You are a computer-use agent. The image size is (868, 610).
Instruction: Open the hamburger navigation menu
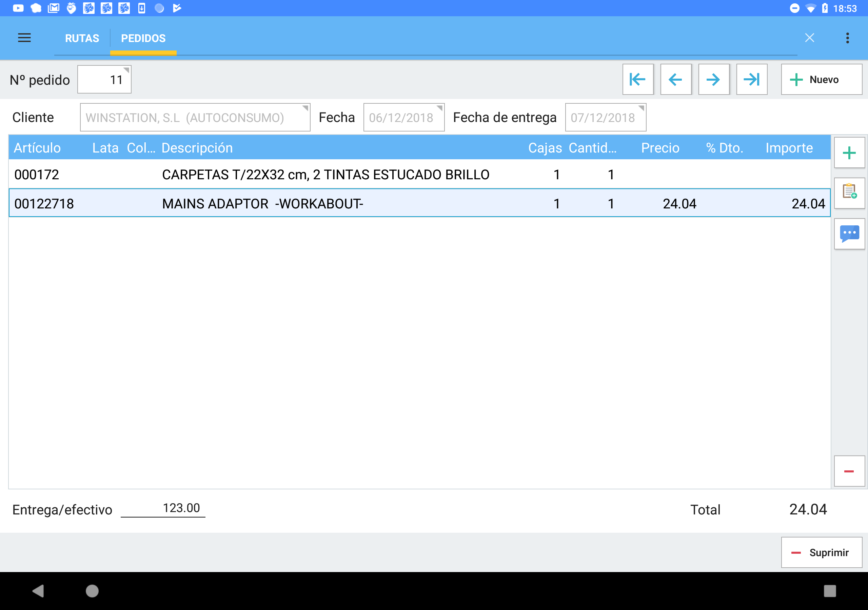tap(24, 38)
